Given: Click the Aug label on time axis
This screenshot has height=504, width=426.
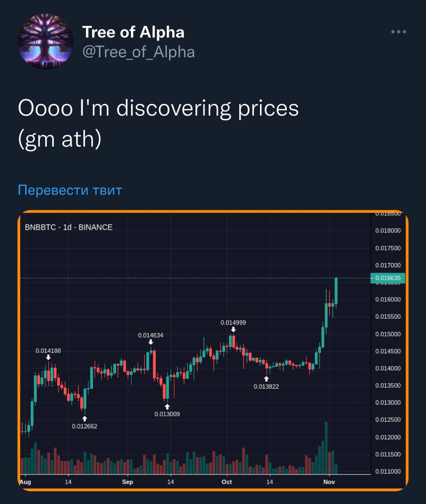Looking at the screenshot, I should click(x=25, y=482).
